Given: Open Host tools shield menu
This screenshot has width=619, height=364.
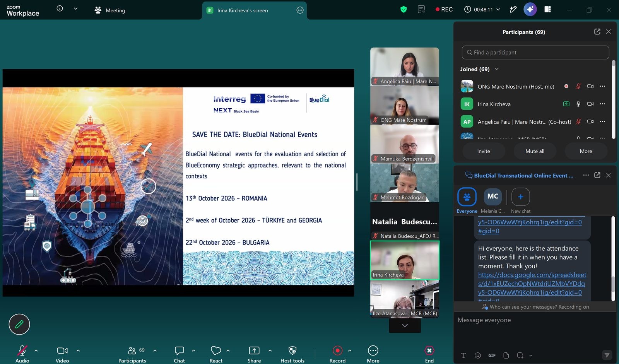Looking at the screenshot, I should pyautogui.click(x=292, y=354).
